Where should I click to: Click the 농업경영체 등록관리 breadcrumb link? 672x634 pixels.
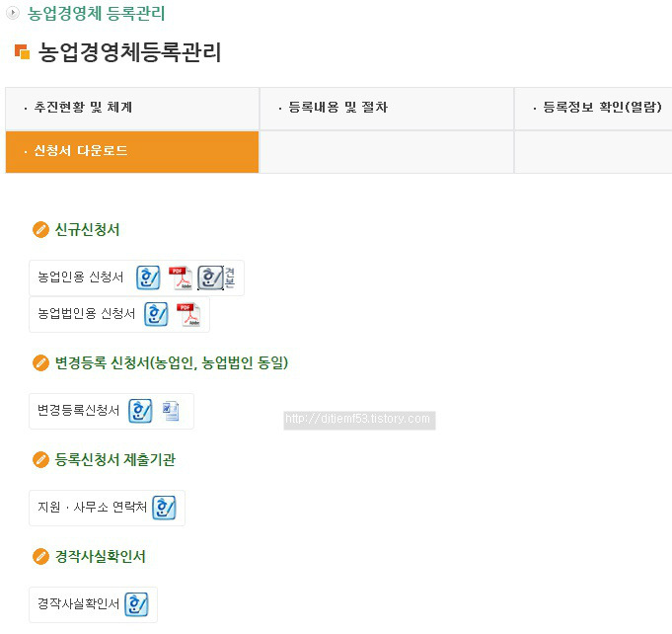pyautogui.click(x=97, y=13)
